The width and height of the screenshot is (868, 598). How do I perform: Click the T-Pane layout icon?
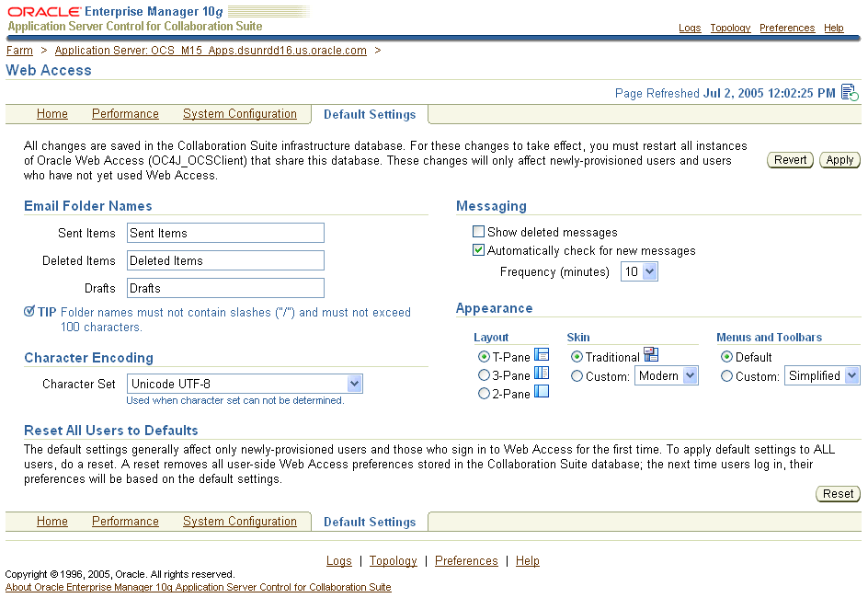(542, 355)
